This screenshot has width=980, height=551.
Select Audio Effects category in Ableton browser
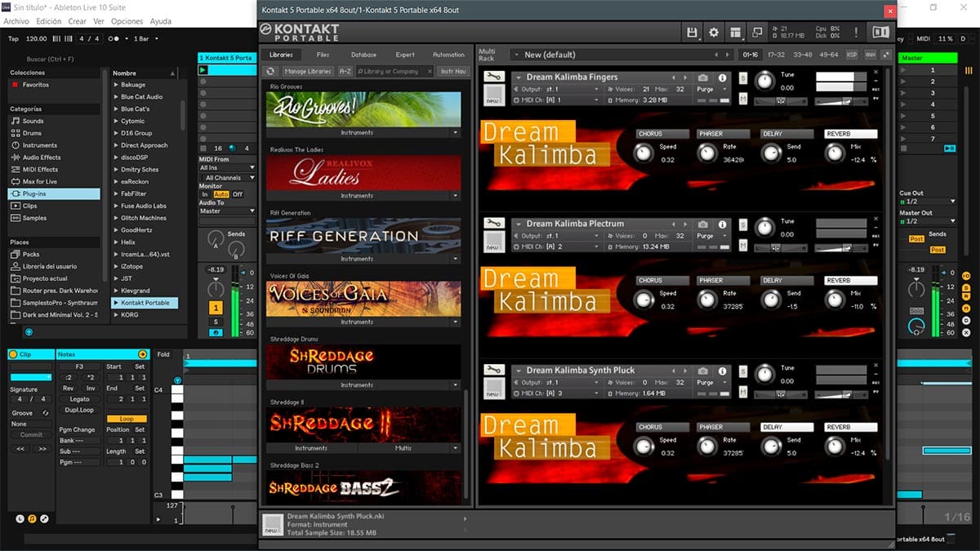[x=41, y=158]
